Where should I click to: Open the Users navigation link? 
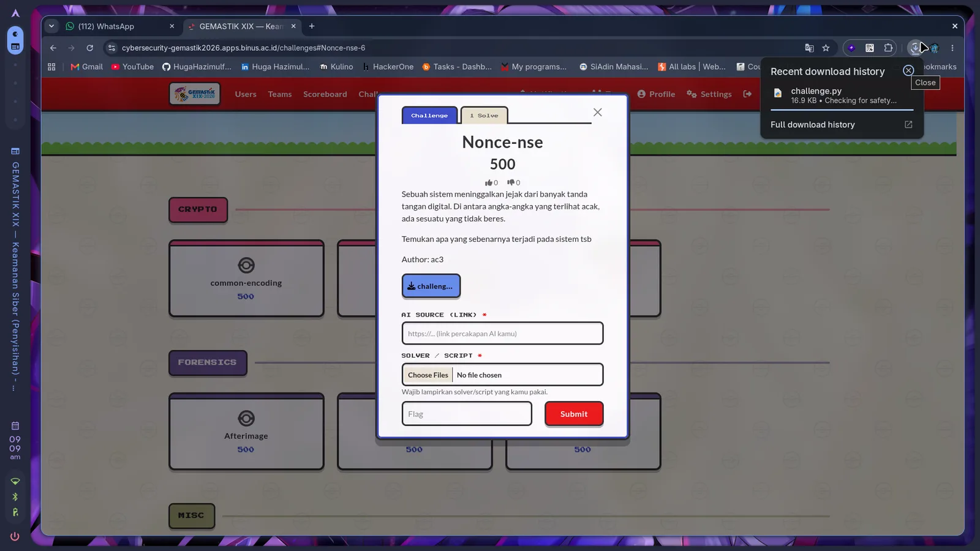coord(246,94)
